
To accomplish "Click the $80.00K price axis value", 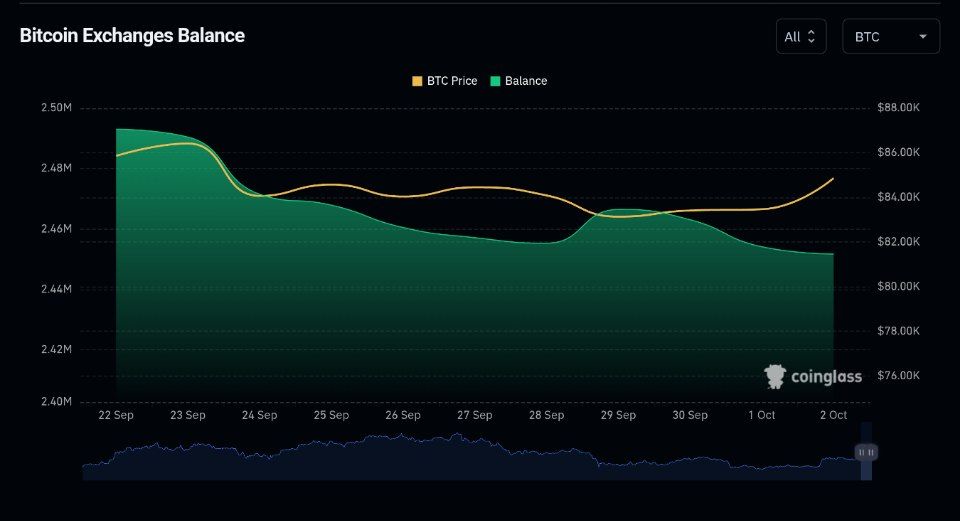I will [898, 287].
